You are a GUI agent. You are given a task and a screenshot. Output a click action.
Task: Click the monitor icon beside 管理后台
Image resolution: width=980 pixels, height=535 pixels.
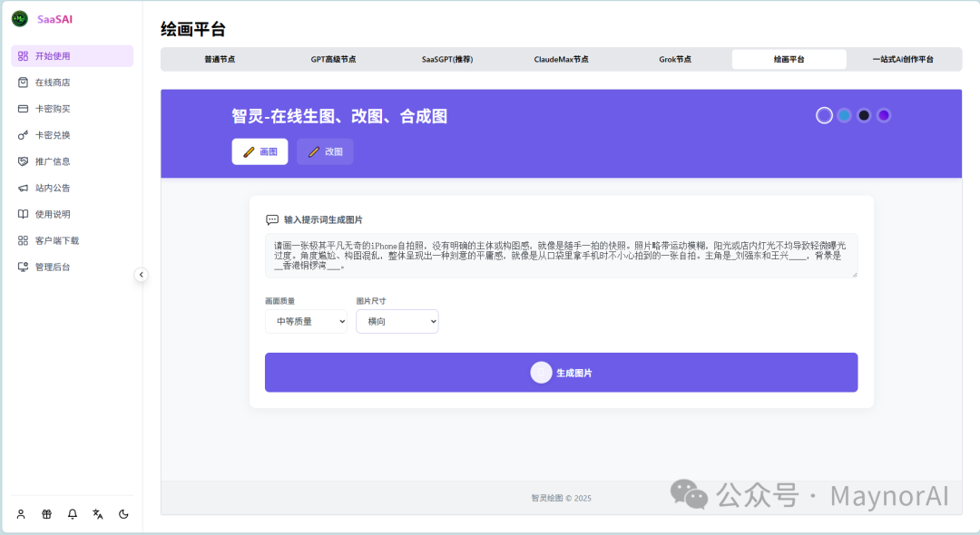point(23,267)
